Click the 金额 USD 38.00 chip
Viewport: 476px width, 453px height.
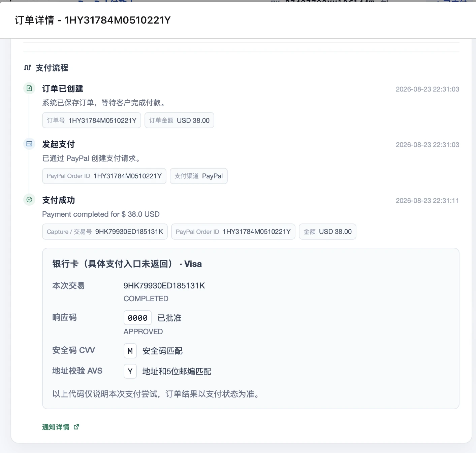coord(327,232)
